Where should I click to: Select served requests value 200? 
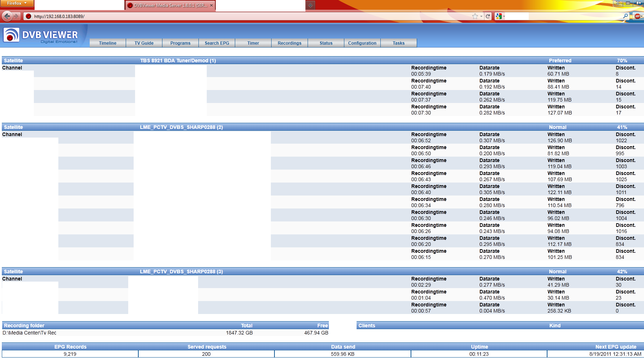(206, 354)
